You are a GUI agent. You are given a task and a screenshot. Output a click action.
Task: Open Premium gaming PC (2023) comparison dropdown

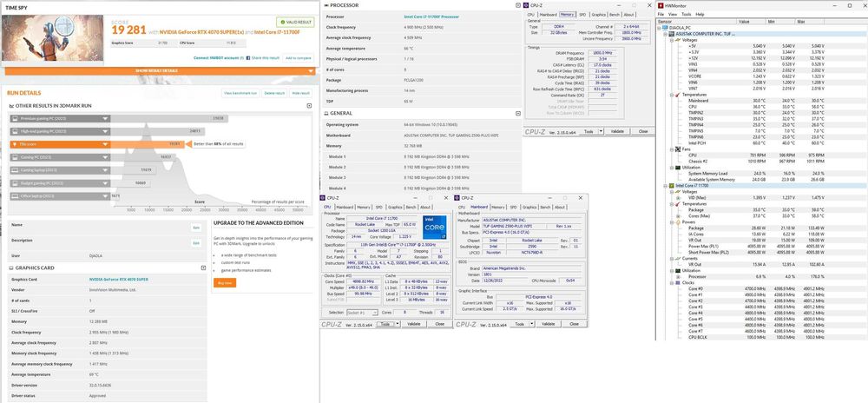pyautogui.click(x=105, y=118)
